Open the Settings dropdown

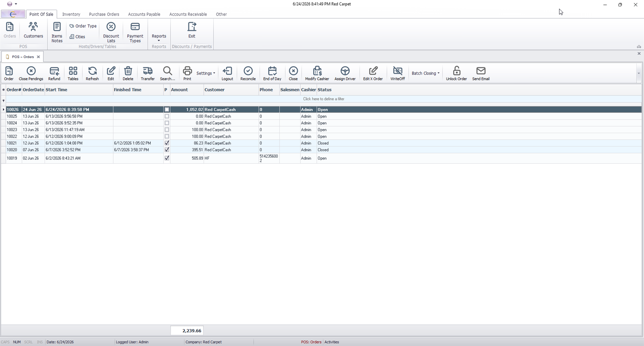206,73
